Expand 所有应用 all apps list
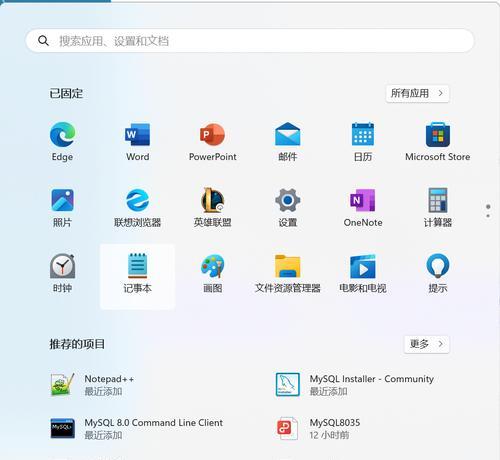The image size is (500, 460). 417,93
